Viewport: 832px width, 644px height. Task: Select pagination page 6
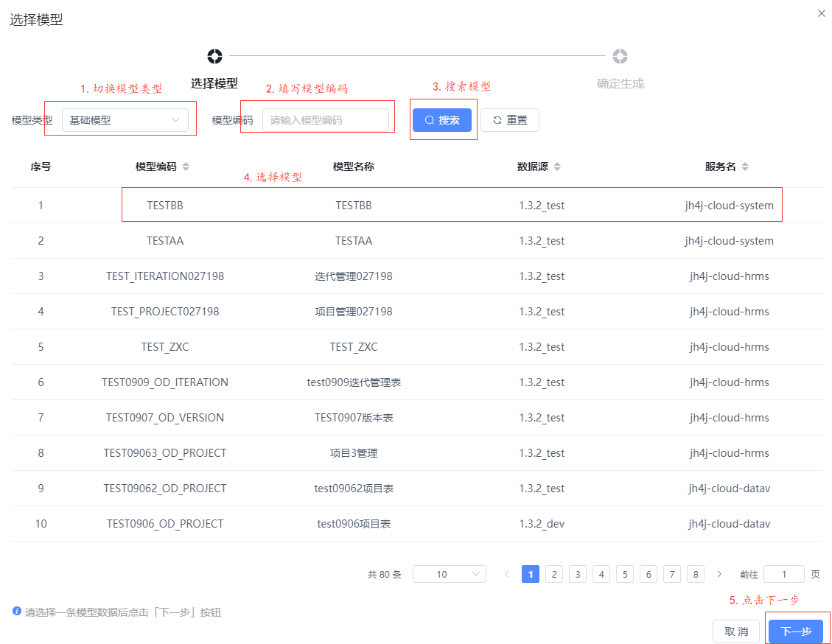(649, 574)
